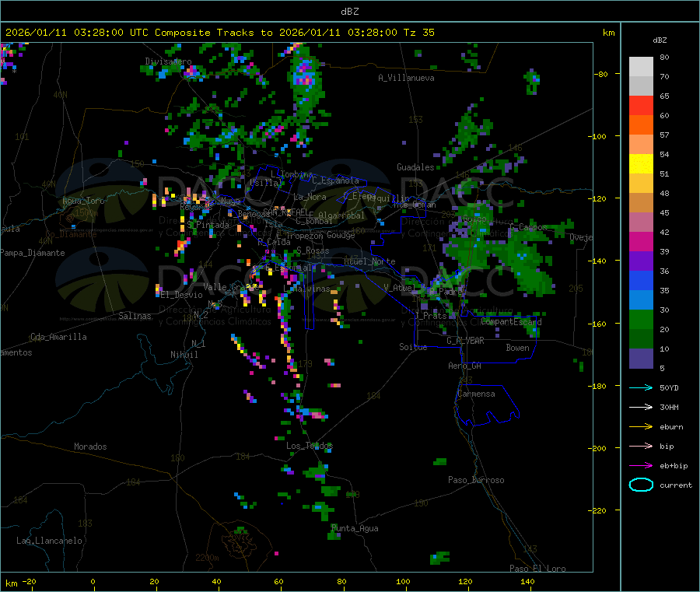Click the '50YD' legend label
The image size is (700, 592).
(x=669, y=387)
